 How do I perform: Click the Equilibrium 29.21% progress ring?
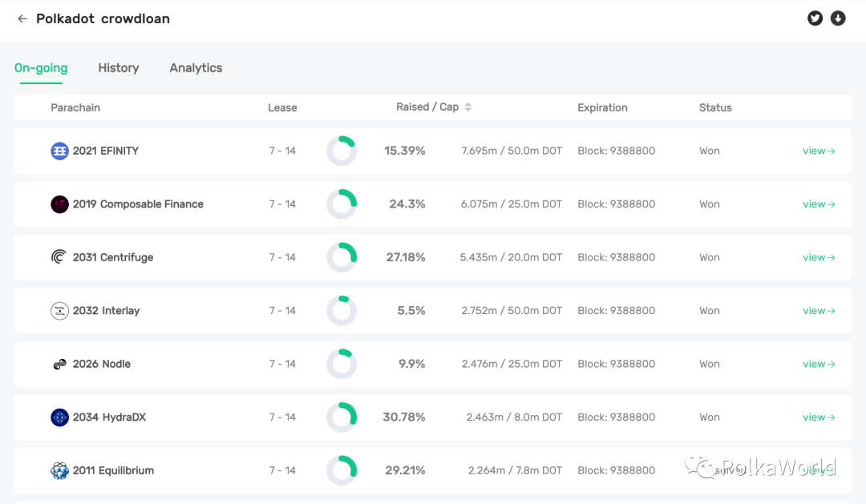click(342, 470)
